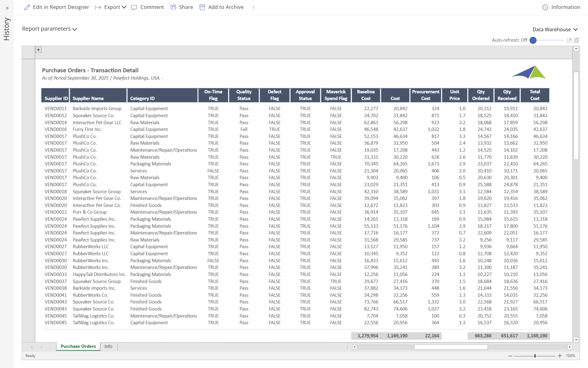
Task: Expand the outline plus box on the sheet
Action: [38, 50]
